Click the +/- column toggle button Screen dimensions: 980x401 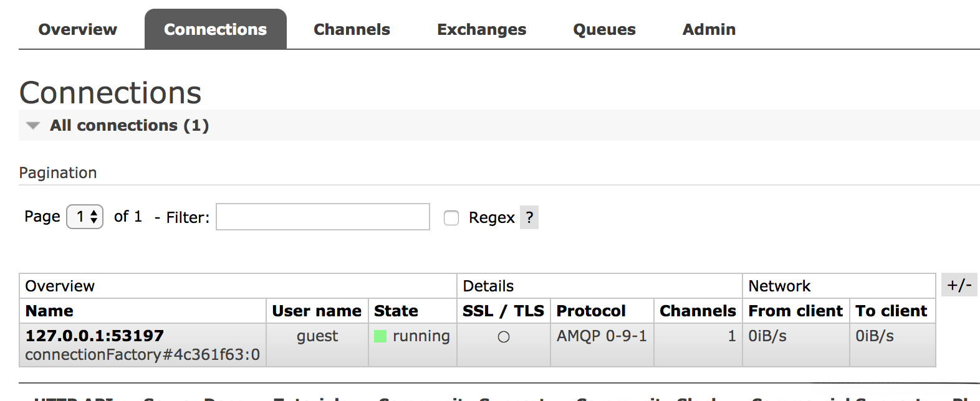click(x=959, y=285)
